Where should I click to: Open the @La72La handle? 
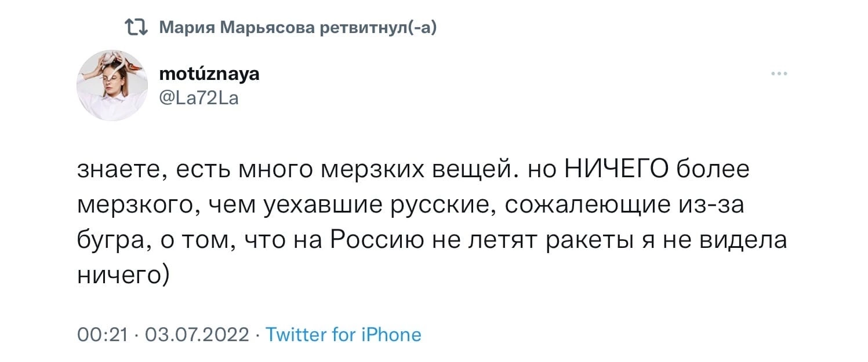(198, 98)
